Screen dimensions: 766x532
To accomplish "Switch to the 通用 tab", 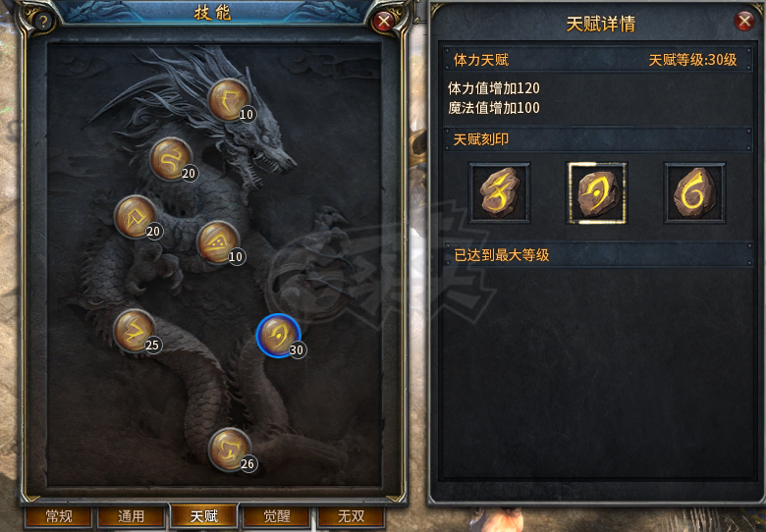I will [131, 516].
